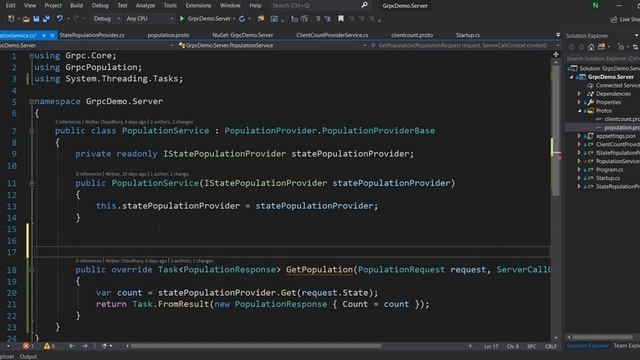This screenshot has width=640, height=360.
Task: Switch to NuGet: GrpcDemo.Server tab
Action: tap(243, 35)
